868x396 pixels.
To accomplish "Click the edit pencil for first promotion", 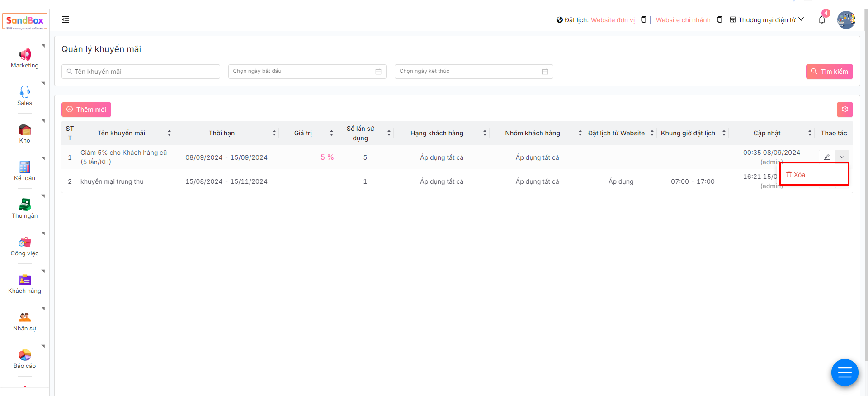I will (x=826, y=157).
